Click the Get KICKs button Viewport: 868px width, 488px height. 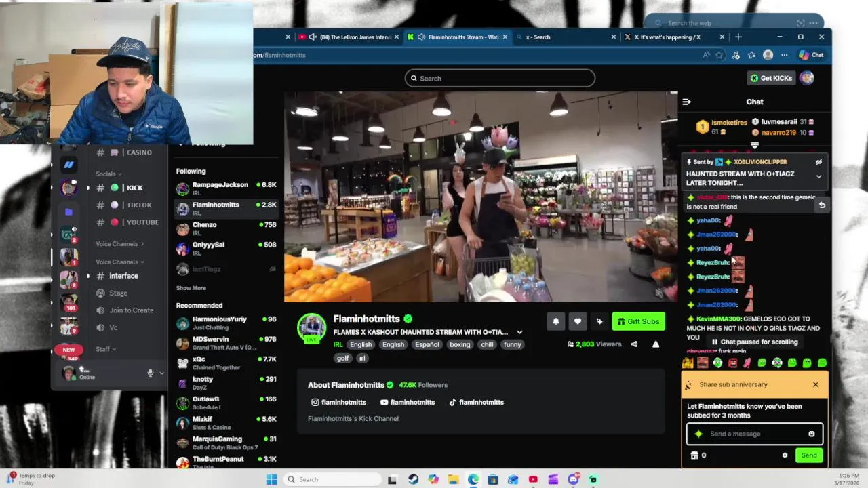pos(771,78)
